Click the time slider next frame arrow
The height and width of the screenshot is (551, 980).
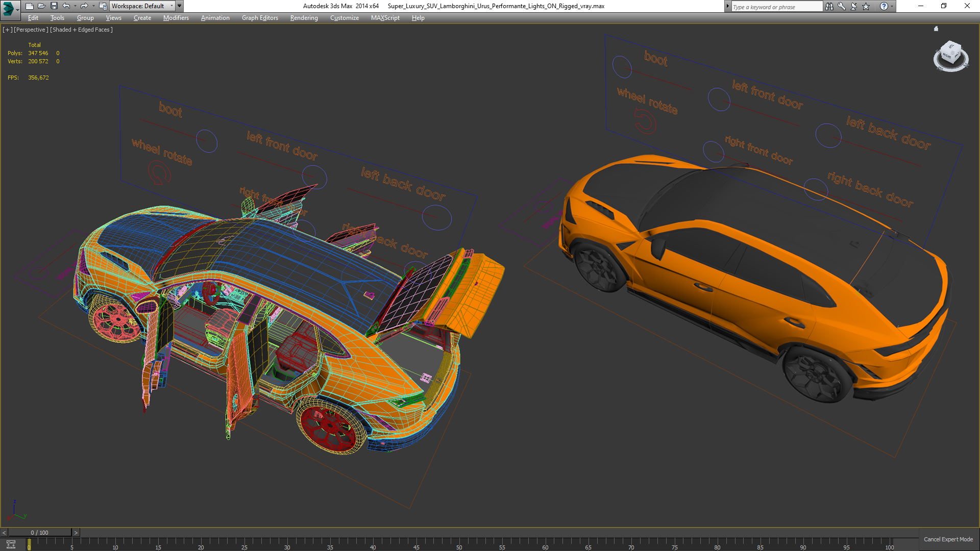click(76, 533)
